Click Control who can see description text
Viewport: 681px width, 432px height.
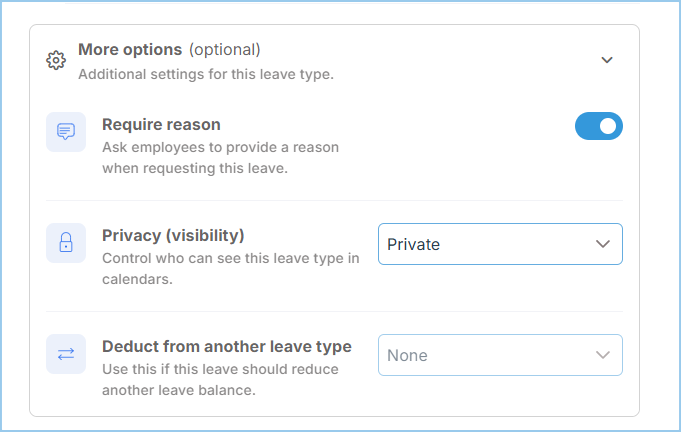(231, 268)
